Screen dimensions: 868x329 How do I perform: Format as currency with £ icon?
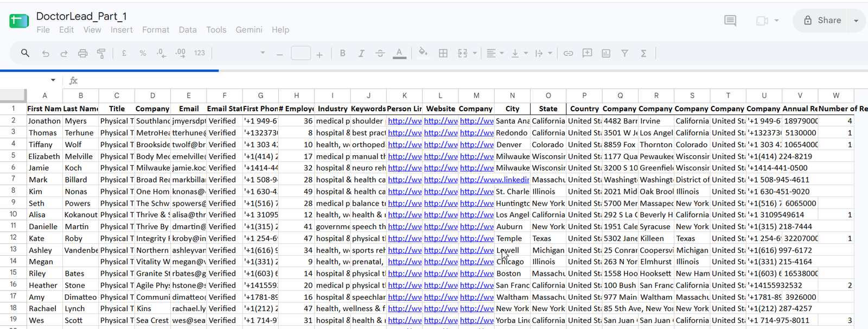124,53
